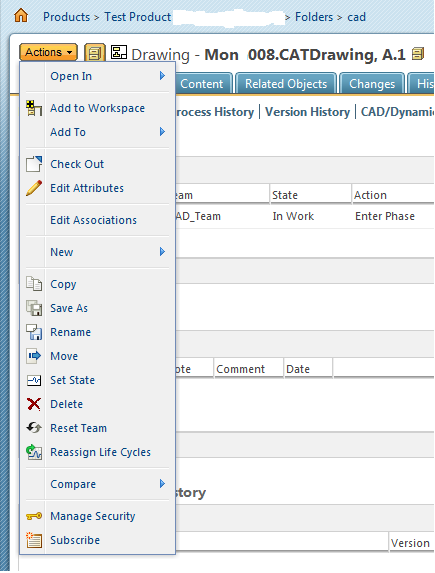Click the Reassign Life Cycles icon

coord(34,452)
